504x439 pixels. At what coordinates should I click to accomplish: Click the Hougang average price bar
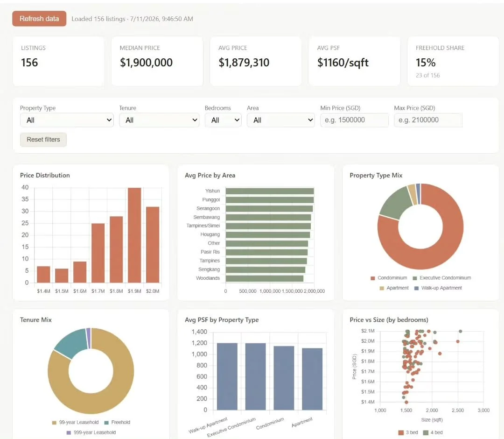(268, 235)
